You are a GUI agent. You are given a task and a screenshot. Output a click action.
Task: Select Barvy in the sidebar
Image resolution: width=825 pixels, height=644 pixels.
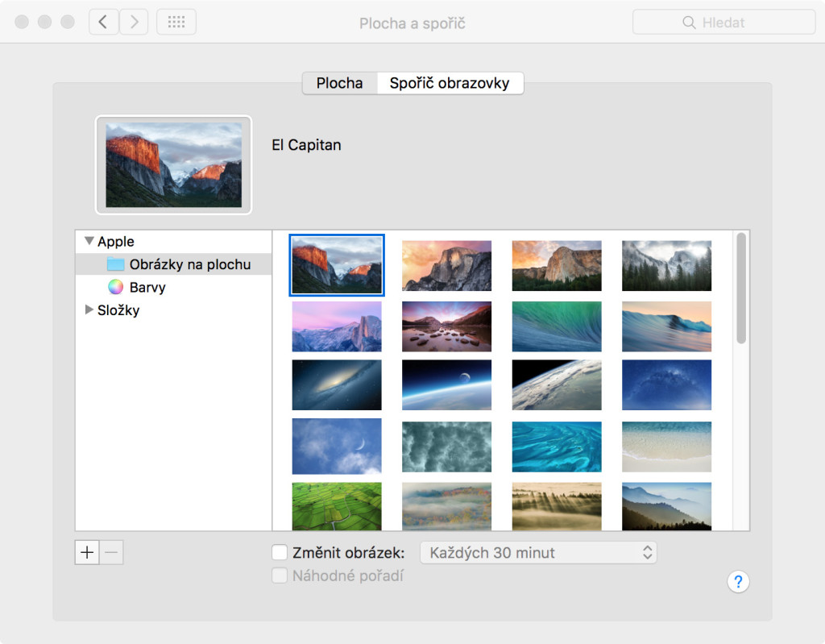point(174,287)
